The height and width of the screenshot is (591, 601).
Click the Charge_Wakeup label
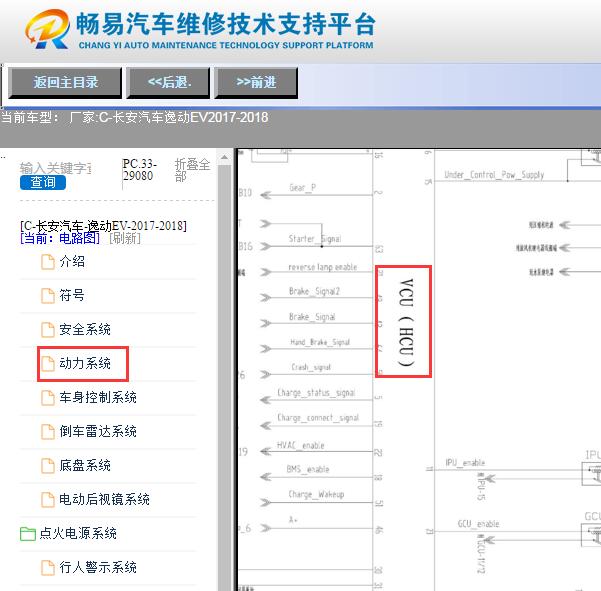tap(316, 494)
